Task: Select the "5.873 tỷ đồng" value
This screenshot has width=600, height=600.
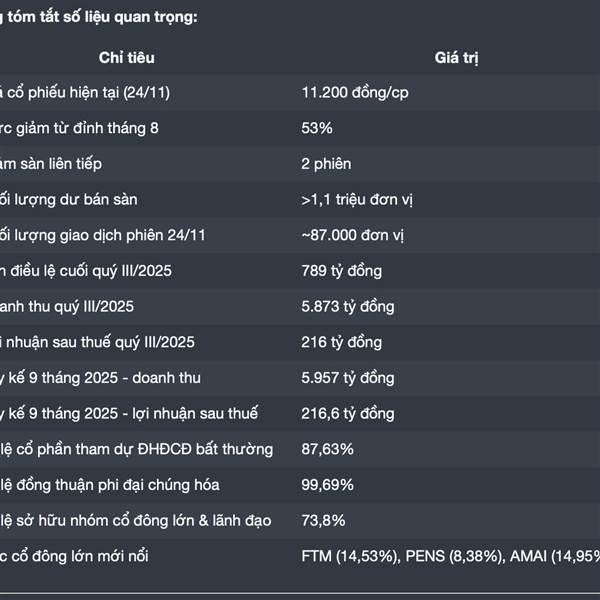Action: [348, 306]
